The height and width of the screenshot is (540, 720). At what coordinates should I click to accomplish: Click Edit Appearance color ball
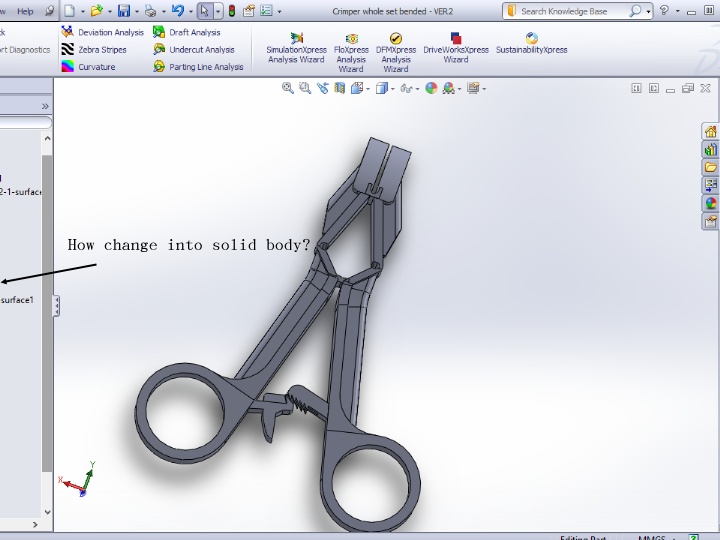point(431,88)
